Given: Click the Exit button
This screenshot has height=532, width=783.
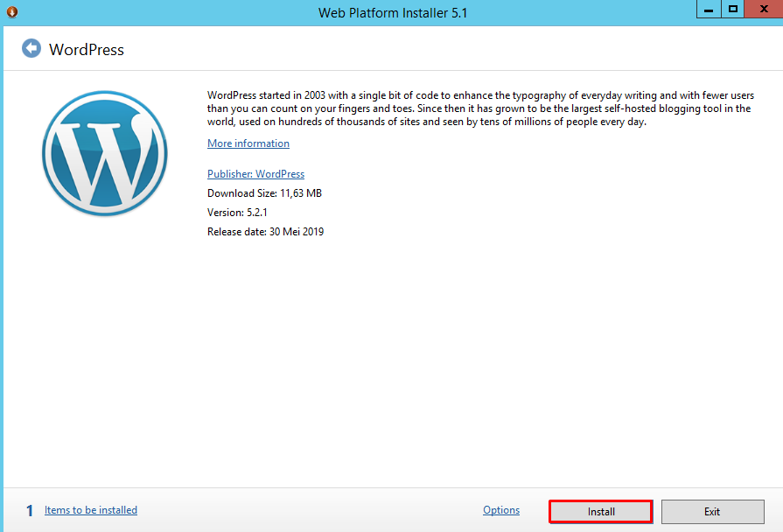Looking at the screenshot, I should click(713, 512).
